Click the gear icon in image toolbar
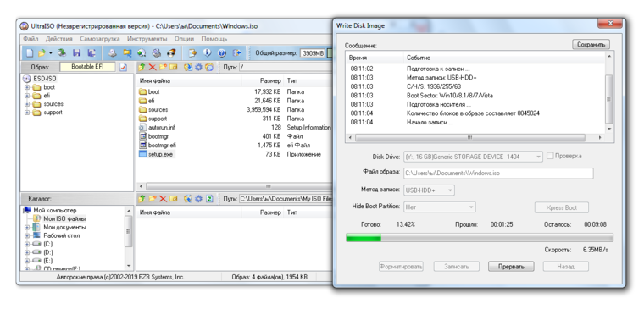Screen dimensions: 644x309 click(x=198, y=67)
